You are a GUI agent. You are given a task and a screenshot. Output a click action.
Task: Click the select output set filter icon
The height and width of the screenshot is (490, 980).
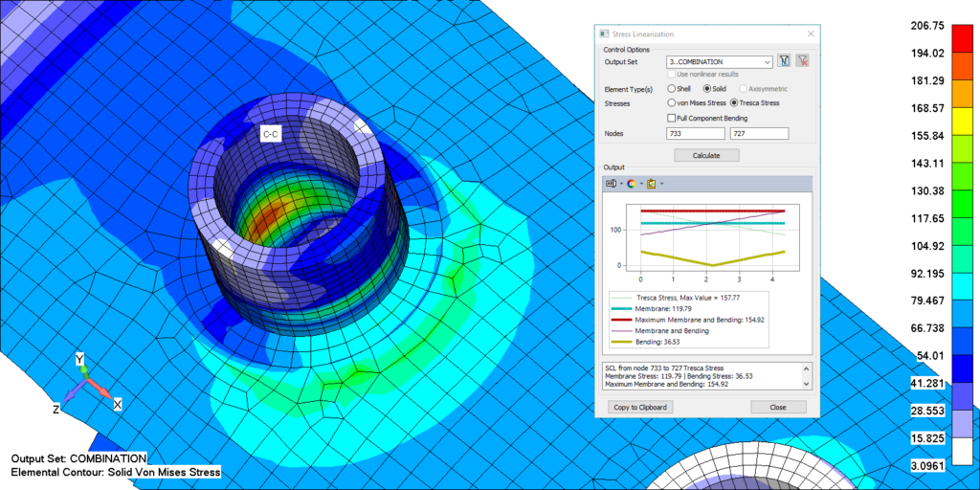pos(785,61)
